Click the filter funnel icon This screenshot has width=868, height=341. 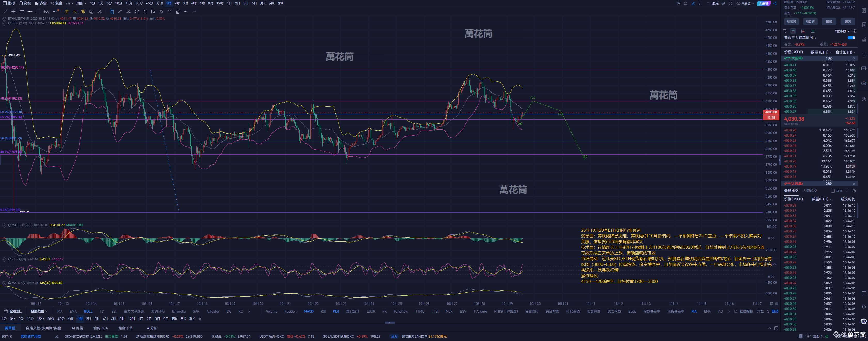click(x=169, y=12)
